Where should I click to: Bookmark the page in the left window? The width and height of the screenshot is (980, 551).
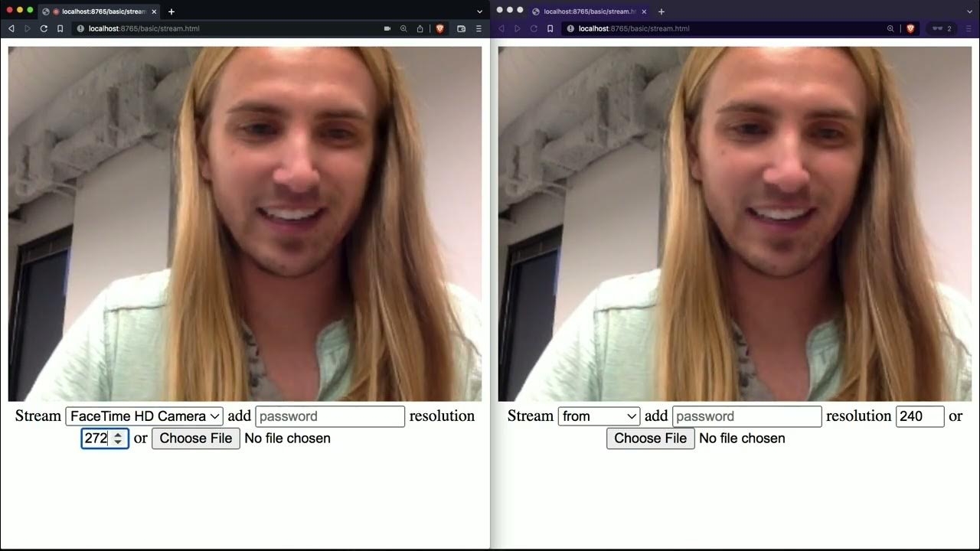point(60,28)
